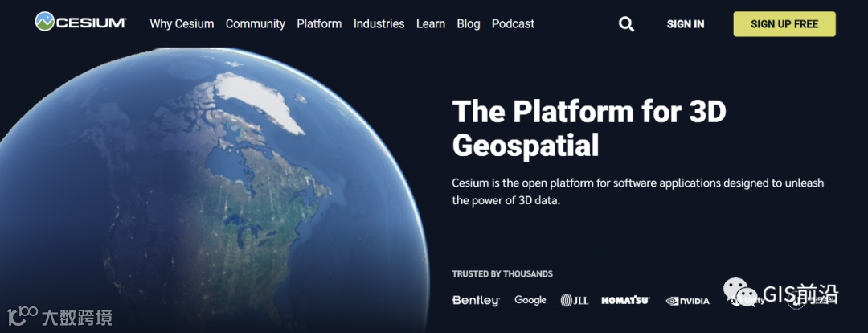Image resolution: width=868 pixels, height=333 pixels.
Task: Click the Cesium is the open platform description
Action: (x=637, y=191)
